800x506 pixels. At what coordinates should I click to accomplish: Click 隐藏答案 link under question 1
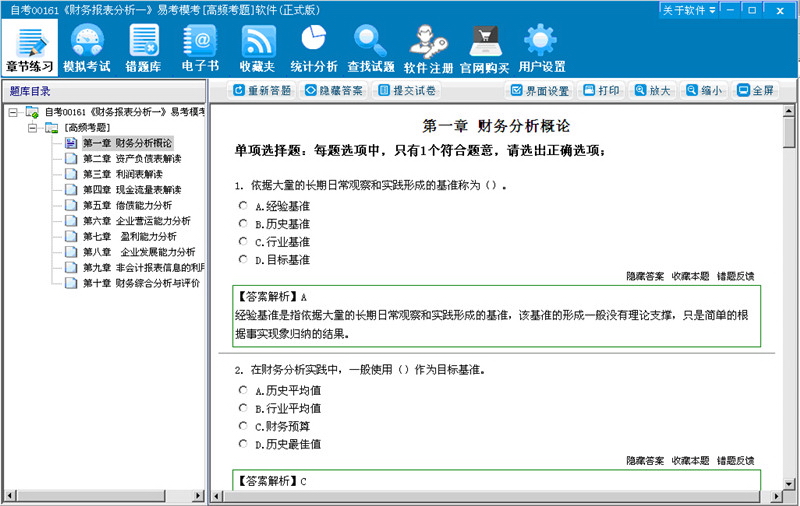point(645,276)
